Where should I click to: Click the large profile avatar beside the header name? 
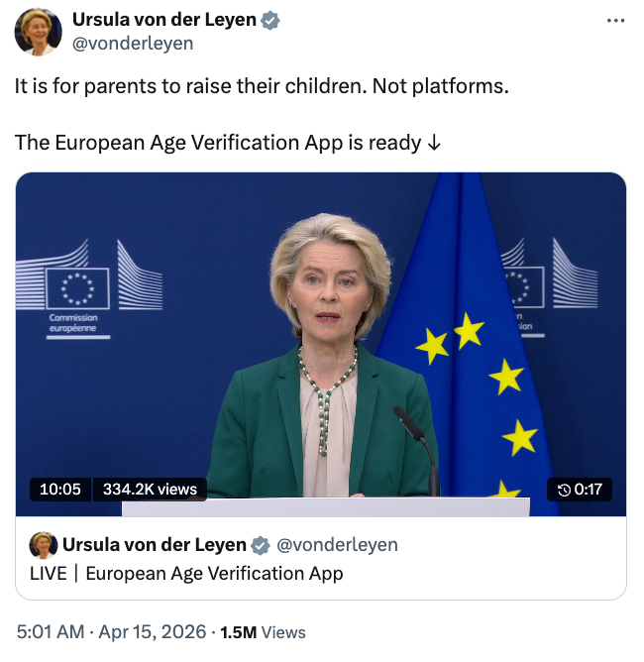[38, 32]
